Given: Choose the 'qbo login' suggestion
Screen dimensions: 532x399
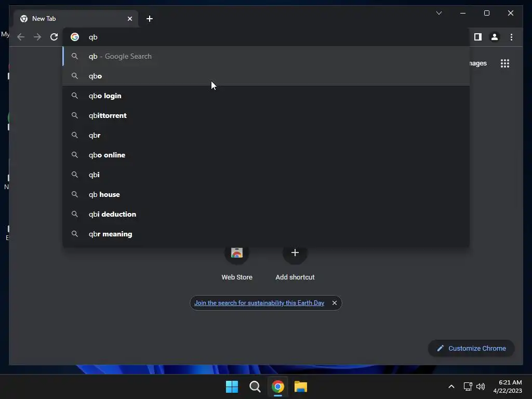Looking at the screenshot, I should (267, 96).
